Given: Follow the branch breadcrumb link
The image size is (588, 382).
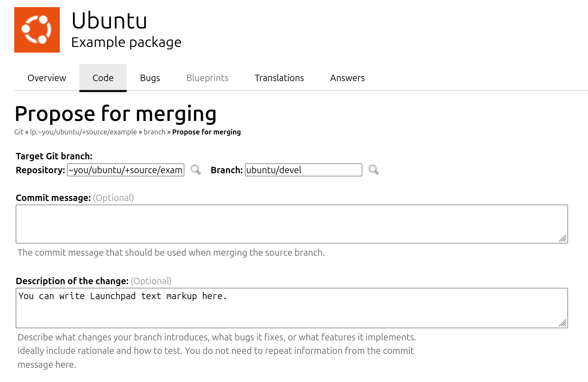Looking at the screenshot, I should (x=154, y=132).
